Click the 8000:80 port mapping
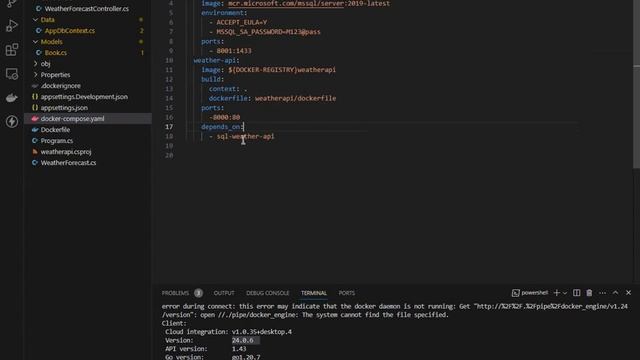This screenshot has height=360, width=640. click(226, 118)
